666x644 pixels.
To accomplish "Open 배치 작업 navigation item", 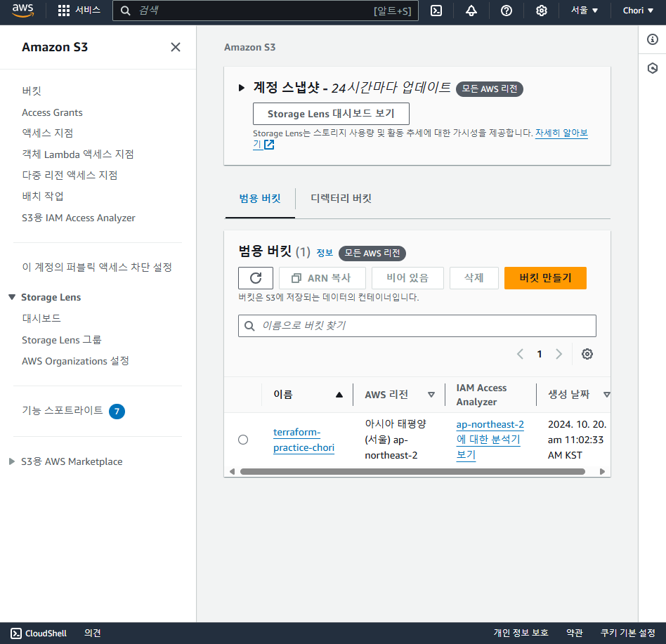I will (x=43, y=196).
